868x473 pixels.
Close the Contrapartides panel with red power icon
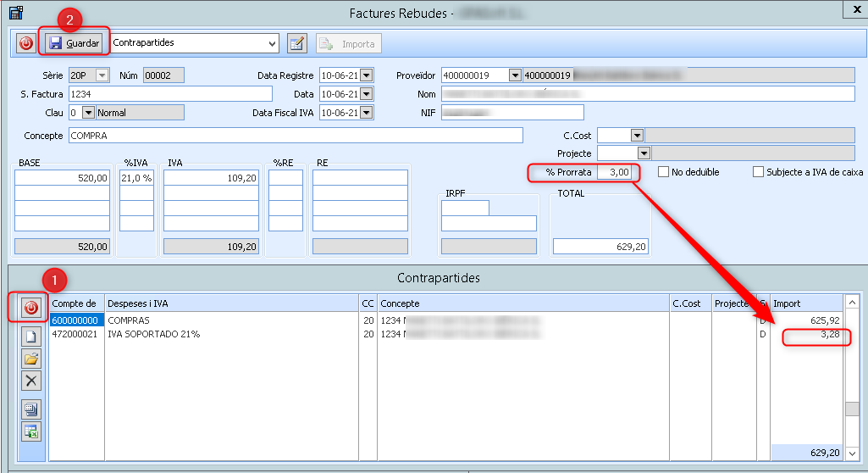tap(31, 307)
